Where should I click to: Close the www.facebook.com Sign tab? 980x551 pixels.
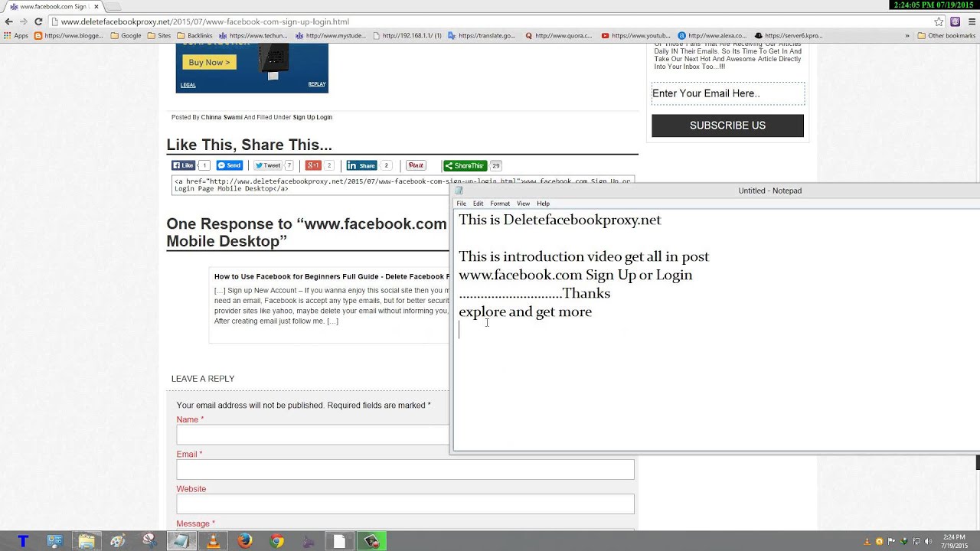pyautogui.click(x=96, y=6)
